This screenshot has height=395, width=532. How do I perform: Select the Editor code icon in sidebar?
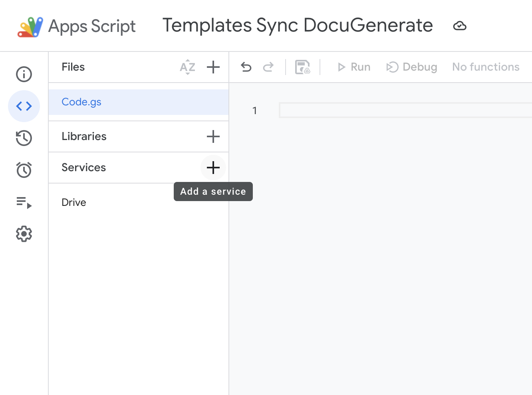[24, 106]
